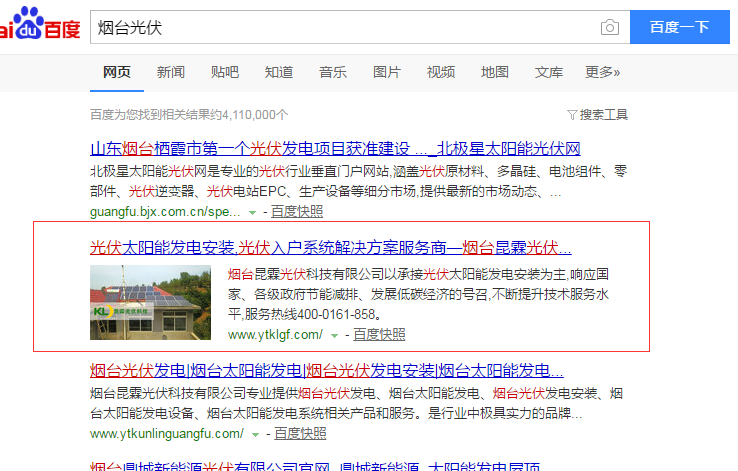
Task: Expand dropdown arrow beside www.ytkunlinguangfu.com
Action: click(256, 434)
